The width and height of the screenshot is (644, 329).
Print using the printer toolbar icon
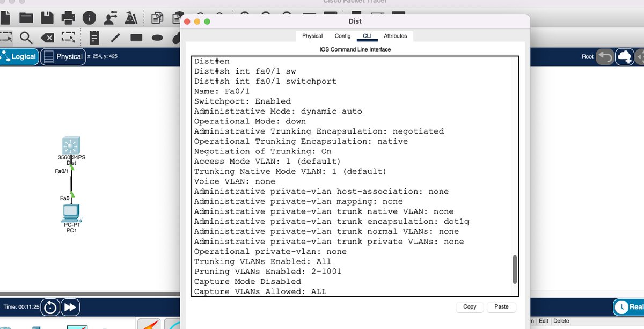[x=68, y=18]
